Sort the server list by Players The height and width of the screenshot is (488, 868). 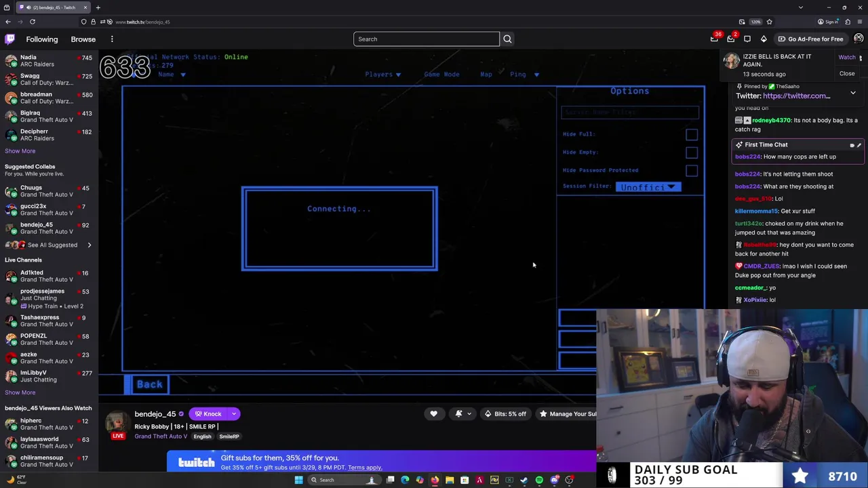coord(383,75)
